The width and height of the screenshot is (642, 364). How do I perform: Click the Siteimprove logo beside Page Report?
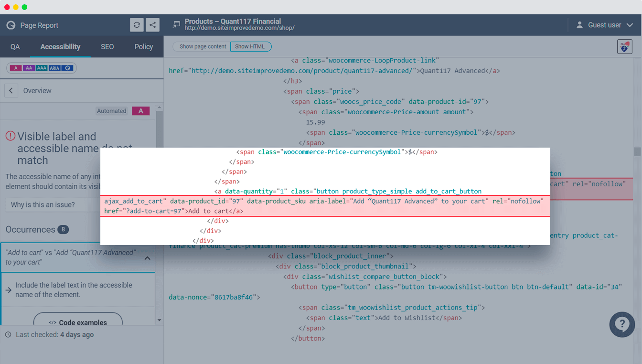click(11, 25)
